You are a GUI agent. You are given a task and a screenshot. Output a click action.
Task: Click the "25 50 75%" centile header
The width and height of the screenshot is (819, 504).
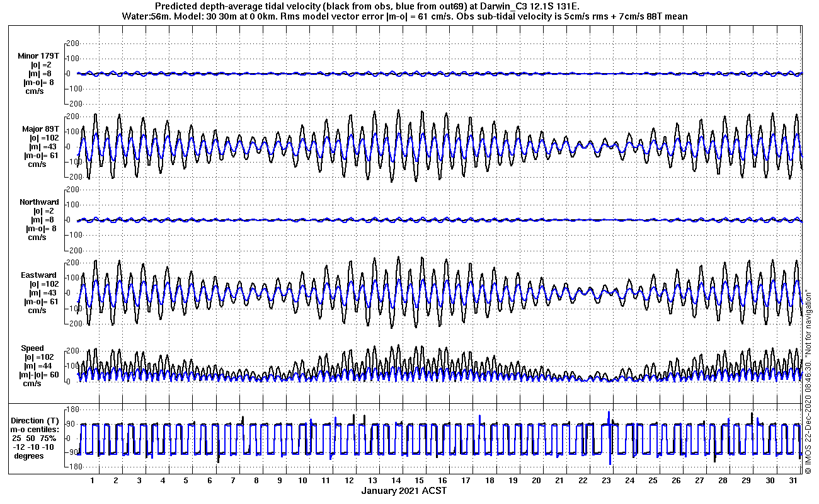pyautogui.click(x=35, y=438)
